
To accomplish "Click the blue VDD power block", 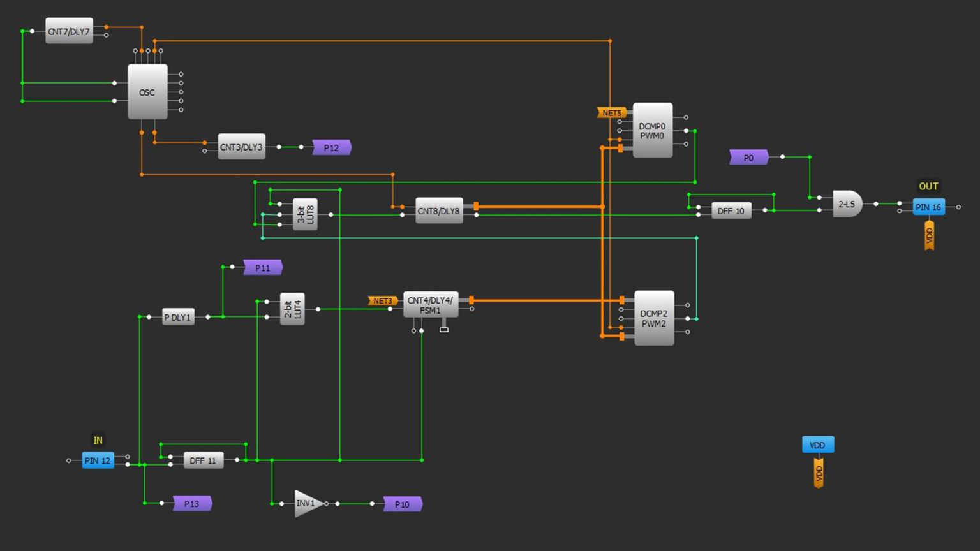I will click(x=817, y=444).
